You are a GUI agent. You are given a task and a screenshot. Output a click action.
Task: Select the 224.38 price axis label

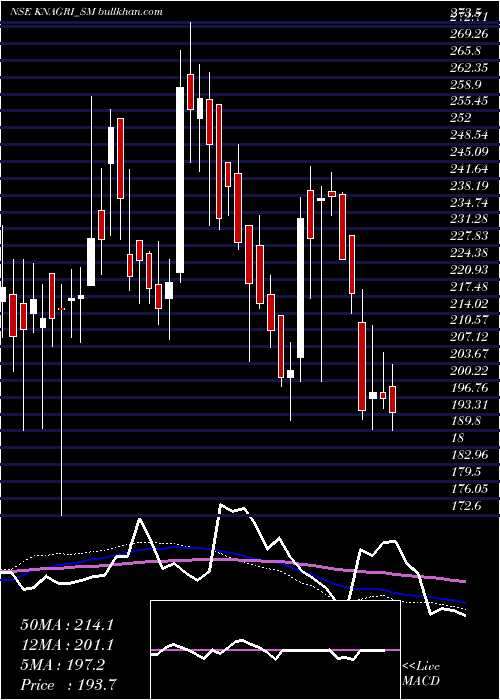tap(468, 253)
